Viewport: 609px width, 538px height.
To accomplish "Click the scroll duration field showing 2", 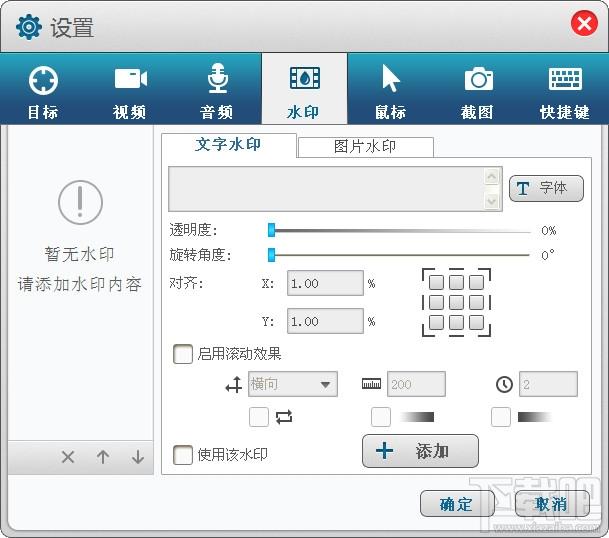I will tap(548, 384).
